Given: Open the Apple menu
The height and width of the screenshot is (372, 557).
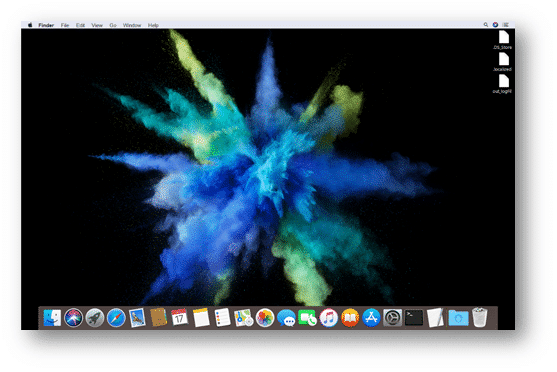Looking at the screenshot, I should click(x=30, y=25).
